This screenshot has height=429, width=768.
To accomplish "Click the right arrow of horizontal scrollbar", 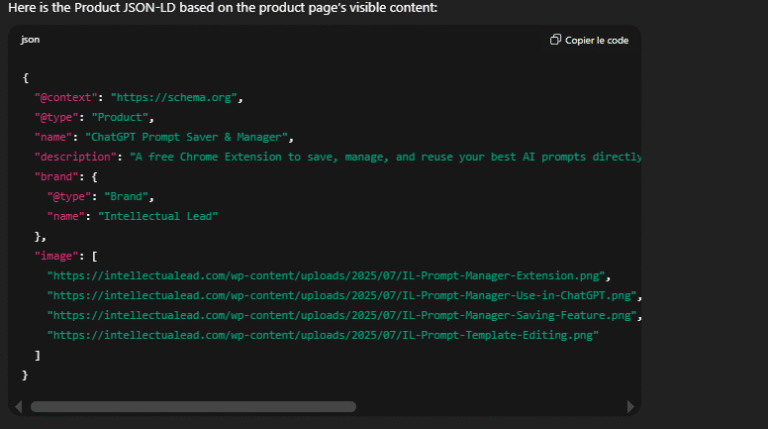I will (x=630, y=407).
